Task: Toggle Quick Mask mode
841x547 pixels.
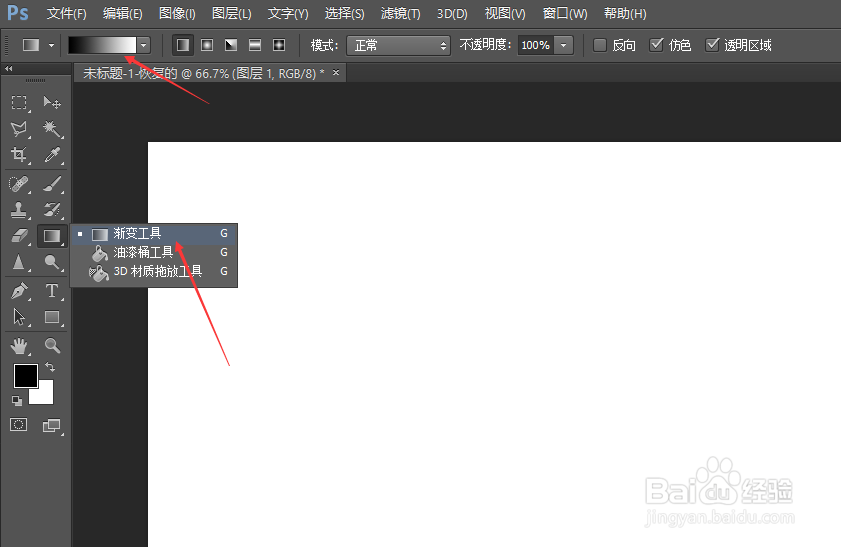Action: [19, 425]
